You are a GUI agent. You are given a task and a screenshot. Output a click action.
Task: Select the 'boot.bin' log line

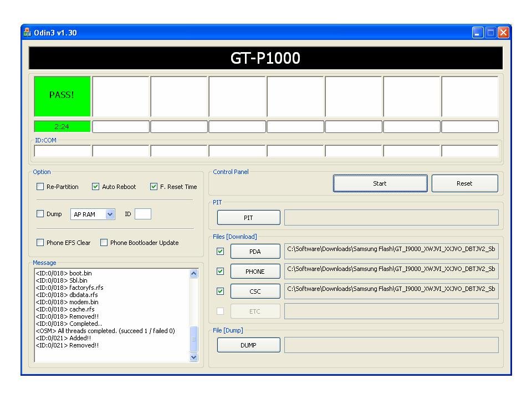click(64, 273)
